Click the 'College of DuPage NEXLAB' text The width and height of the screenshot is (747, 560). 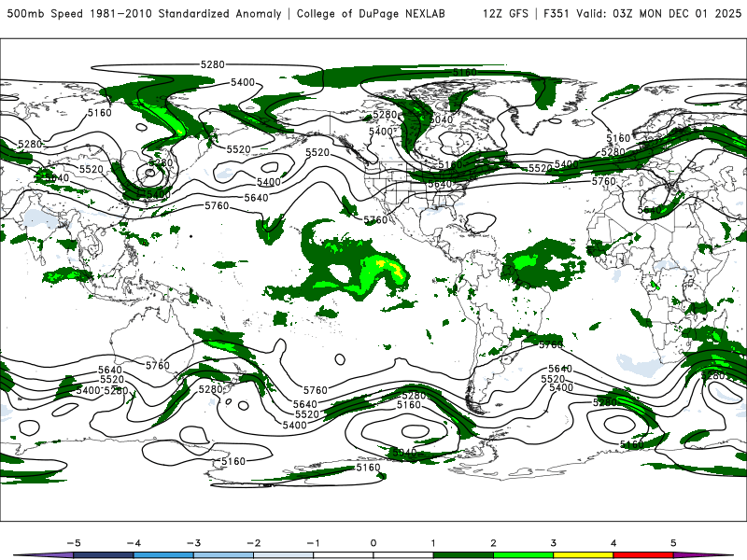point(371,14)
